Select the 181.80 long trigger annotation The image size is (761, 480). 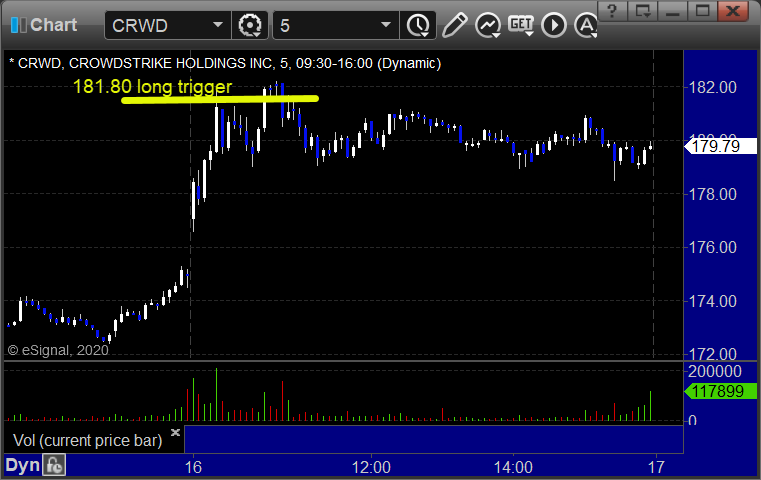pos(152,87)
